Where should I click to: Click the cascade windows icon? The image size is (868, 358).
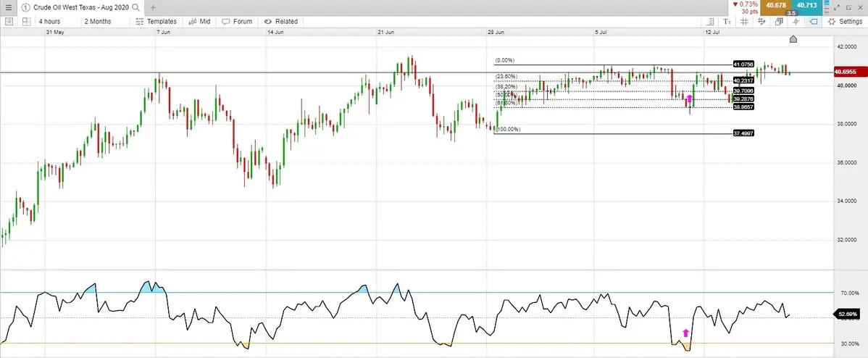point(779,22)
